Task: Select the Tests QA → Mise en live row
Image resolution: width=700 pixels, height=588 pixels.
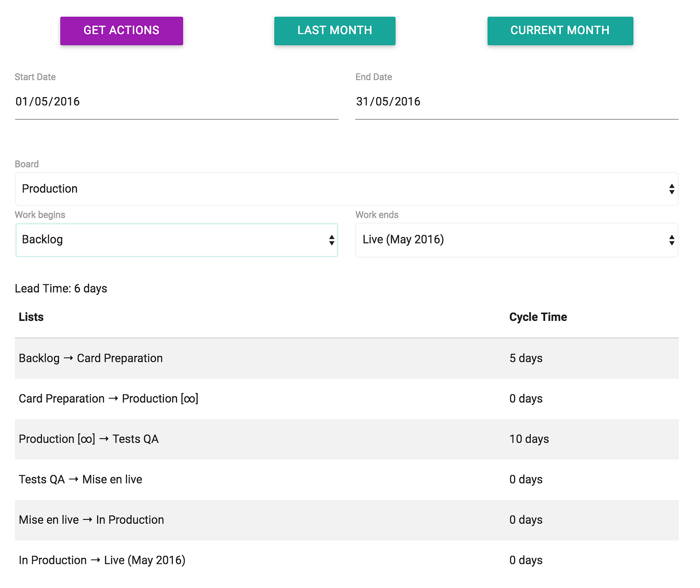Action: (346, 480)
